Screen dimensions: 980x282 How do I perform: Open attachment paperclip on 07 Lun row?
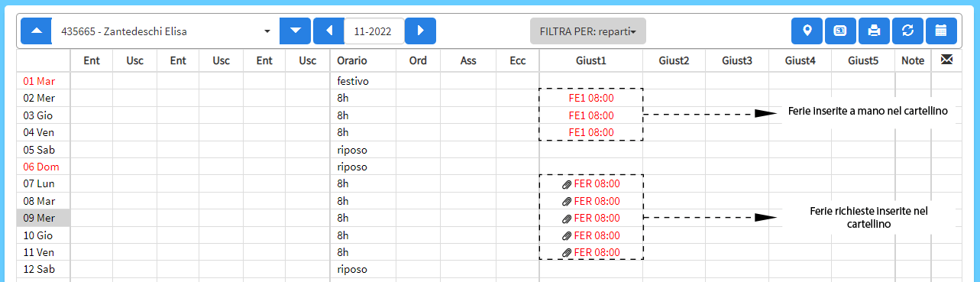(567, 184)
